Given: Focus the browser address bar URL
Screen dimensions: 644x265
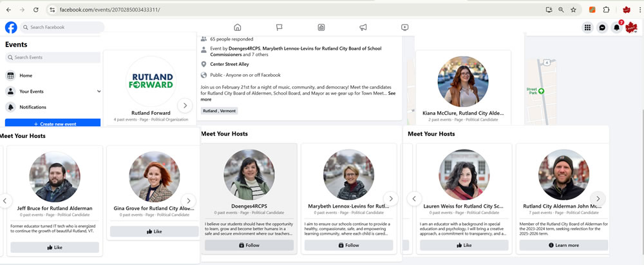Looking at the screenshot, I should point(109,10).
